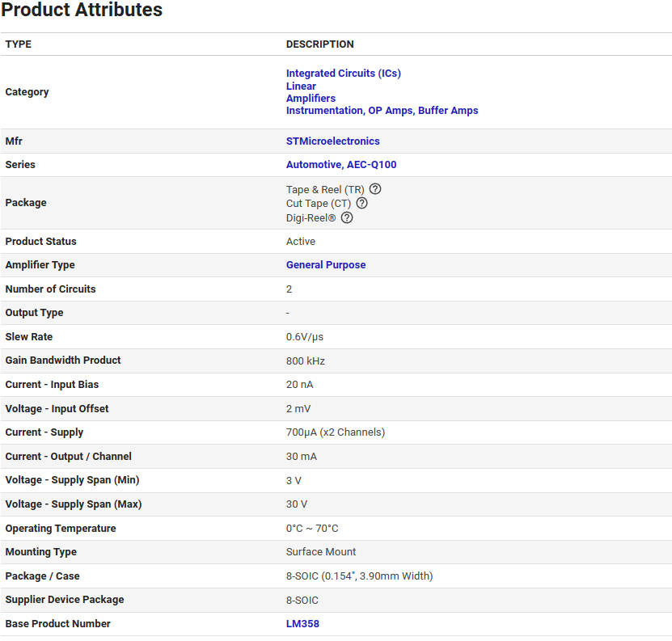Open Instrumentation, OP Amps, Buffer Amps link
The height and width of the screenshot is (641, 672).
382,111
